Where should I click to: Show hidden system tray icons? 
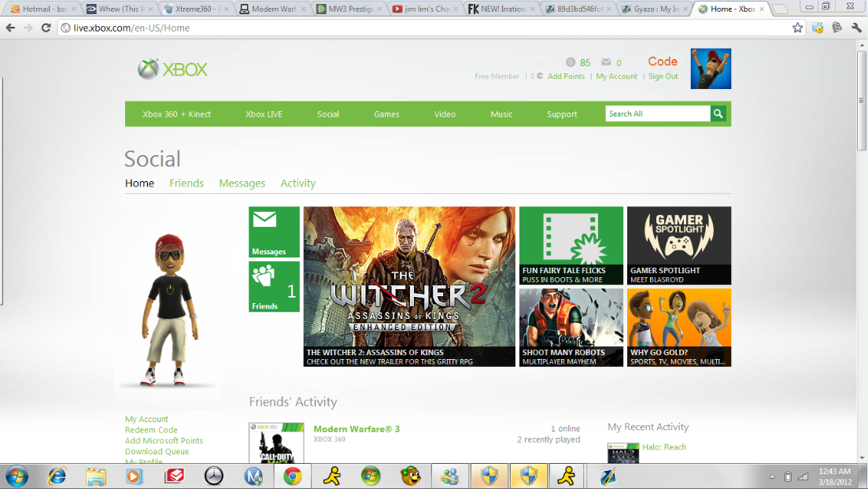772,477
